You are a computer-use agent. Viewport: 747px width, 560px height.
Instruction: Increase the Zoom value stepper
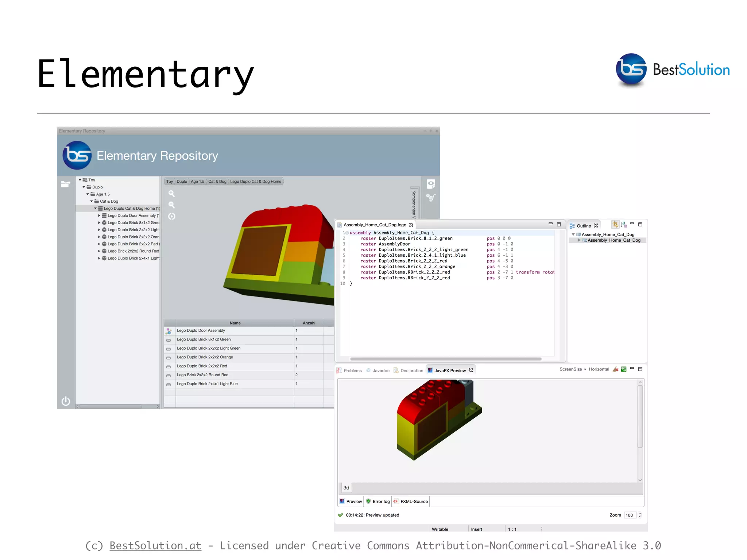pyautogui.click(x=639, y=513)
